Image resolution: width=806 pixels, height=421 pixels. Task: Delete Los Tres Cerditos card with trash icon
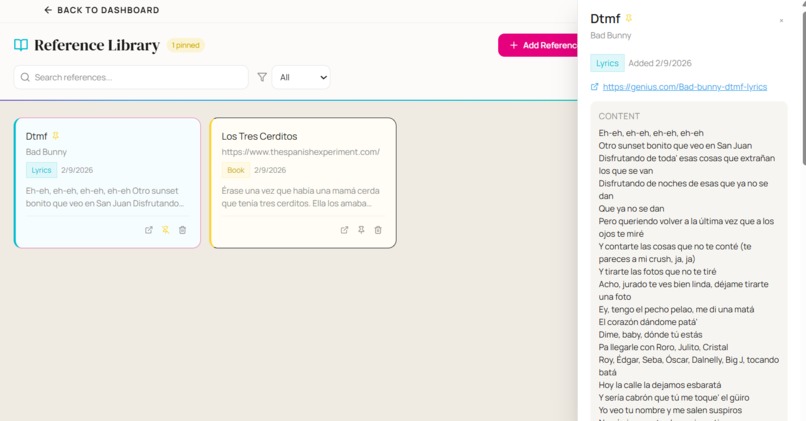[x=378, y=230]
